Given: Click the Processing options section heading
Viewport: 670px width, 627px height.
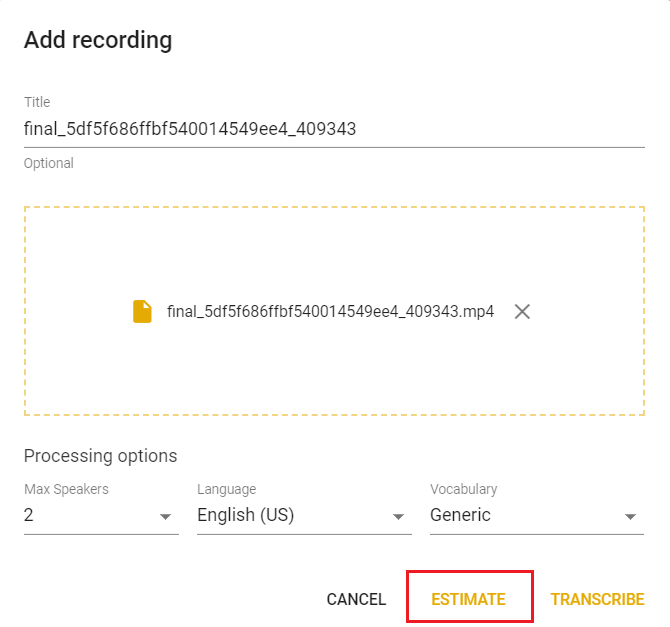Looking at the screenshot, I should 100,456.
